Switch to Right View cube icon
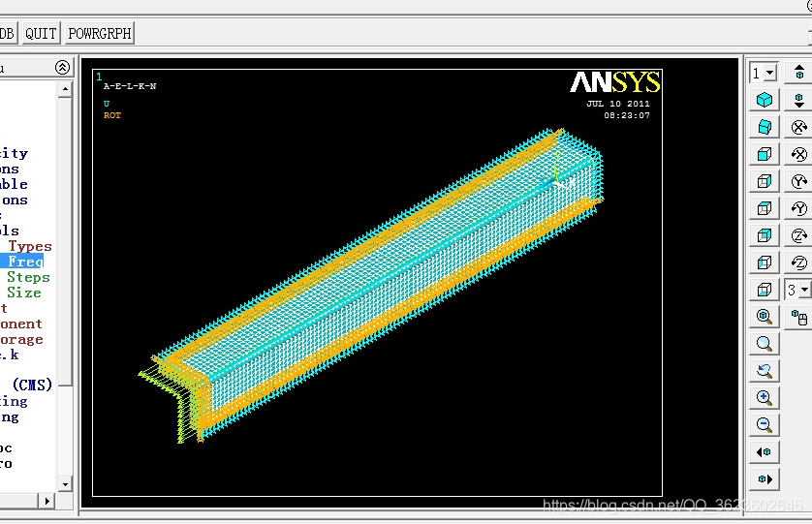Viewport: 812px width, 524px height. click(x=765, y=181)
